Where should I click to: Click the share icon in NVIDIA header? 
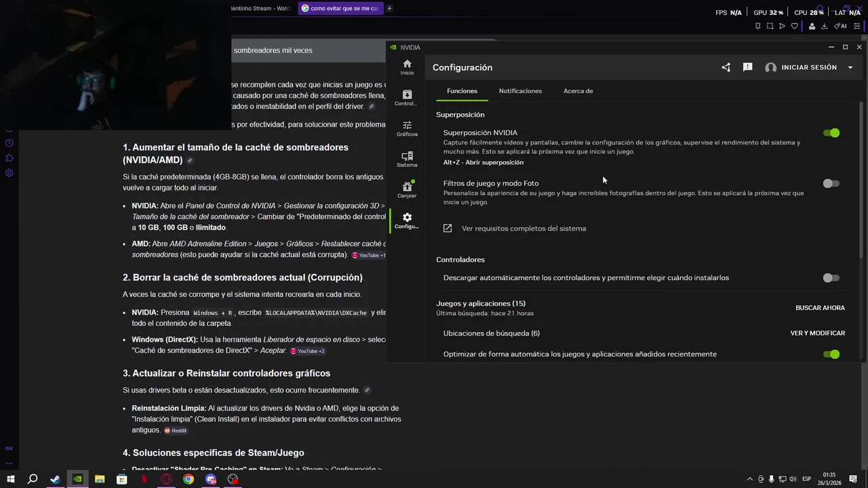[x=726, y=67]
